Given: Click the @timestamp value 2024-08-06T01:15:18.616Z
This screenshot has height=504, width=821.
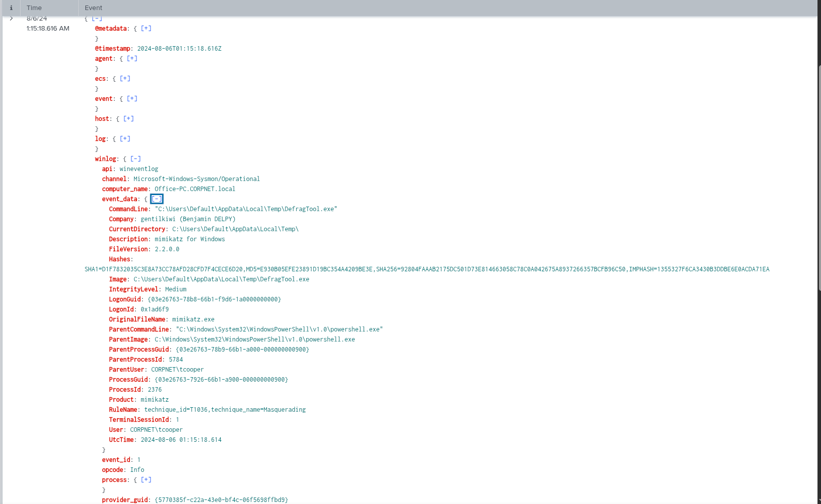Looking at the screenshot, I should click(179, 49).
